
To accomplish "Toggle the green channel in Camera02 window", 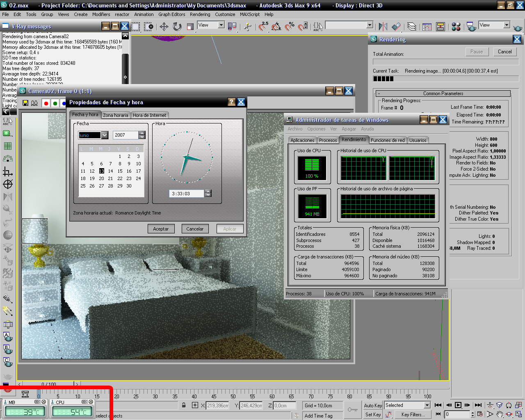I will 55,103.
